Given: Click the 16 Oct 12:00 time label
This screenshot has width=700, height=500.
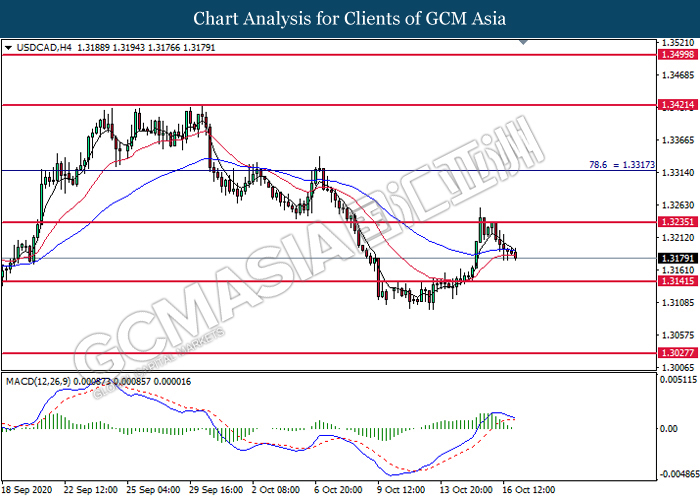Looking at the screenshot, I should pyautogui.click(x=529, y=490).
